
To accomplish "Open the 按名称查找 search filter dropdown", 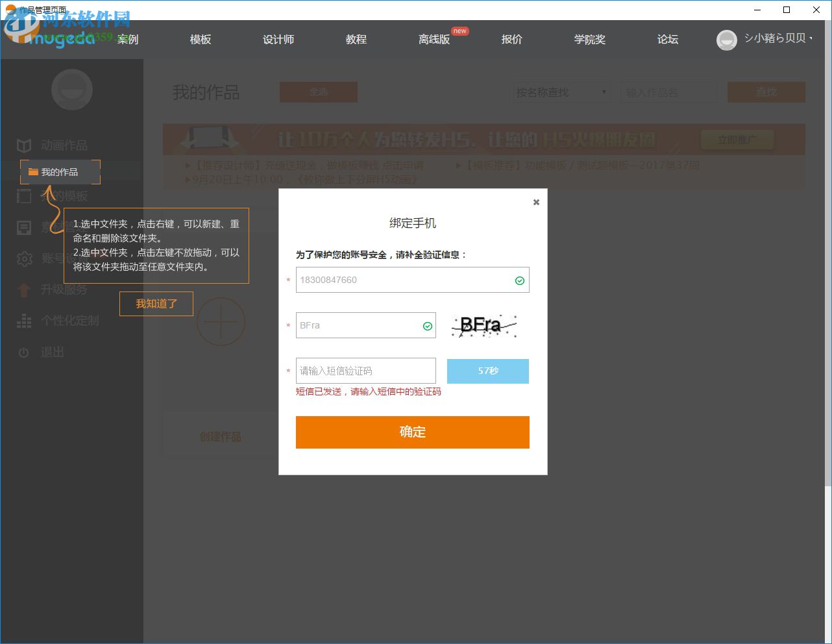I will (x=561, y=92).
